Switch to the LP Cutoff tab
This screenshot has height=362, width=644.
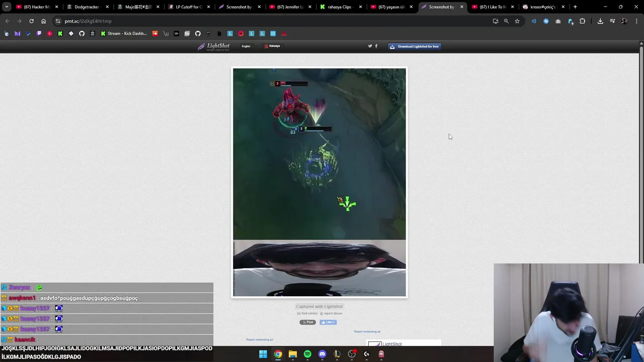pos(189,7)
